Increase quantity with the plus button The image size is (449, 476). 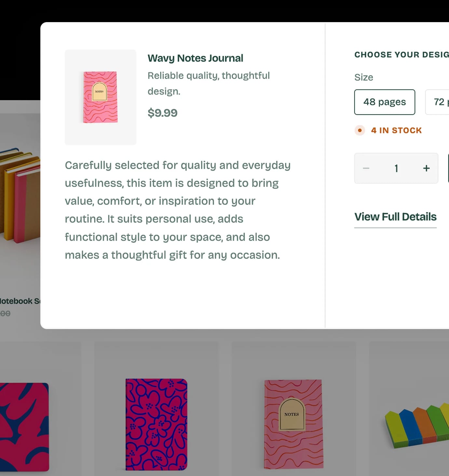pos(426,168)
